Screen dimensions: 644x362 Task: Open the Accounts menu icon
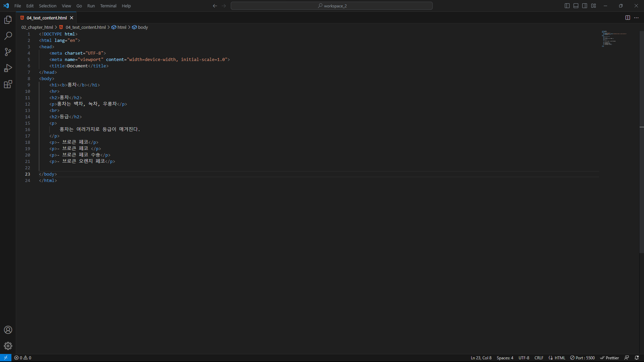pos(8,330)
